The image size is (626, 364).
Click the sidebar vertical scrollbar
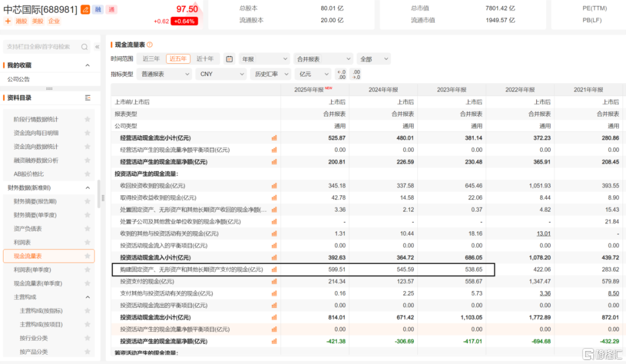(x=99, y=194)
